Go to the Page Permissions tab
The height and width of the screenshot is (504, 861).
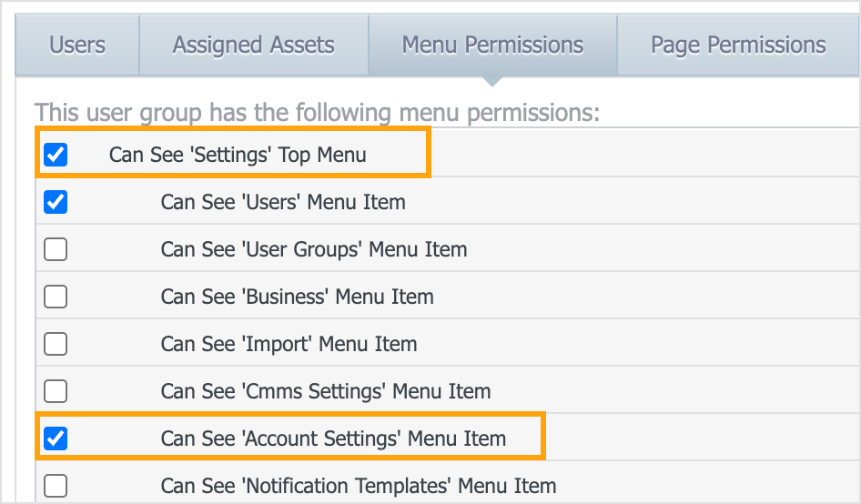click(738, 45)
